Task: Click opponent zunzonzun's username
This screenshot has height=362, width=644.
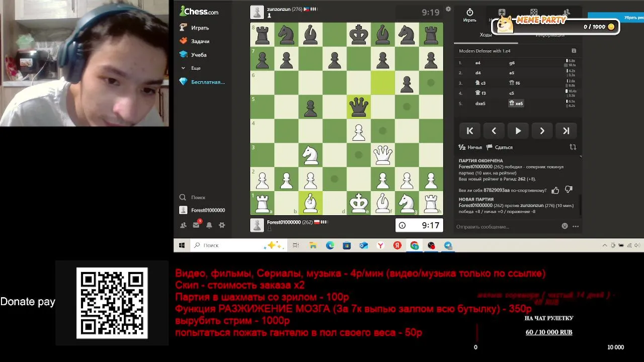Action: pos(279,9)
